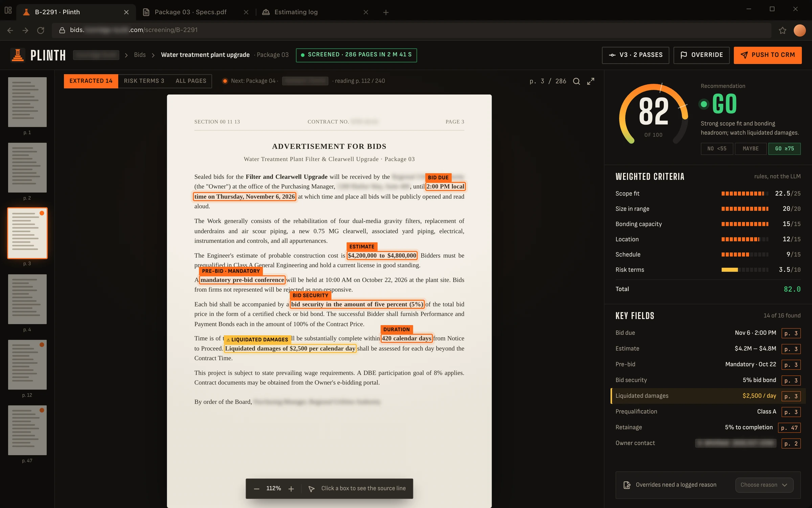
Task: Jump to page ref for Pre-bid field
Action: tap(791, 364)
